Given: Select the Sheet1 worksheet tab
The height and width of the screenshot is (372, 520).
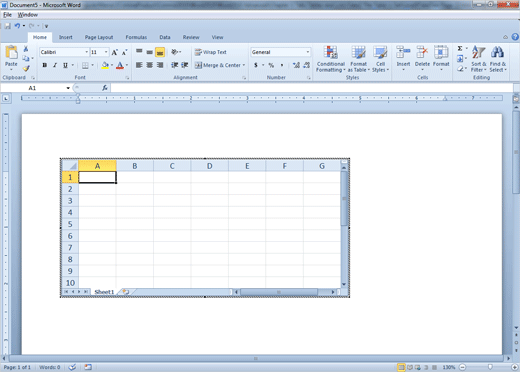Looking at the screenshot, I should click(x=104, y=292).
